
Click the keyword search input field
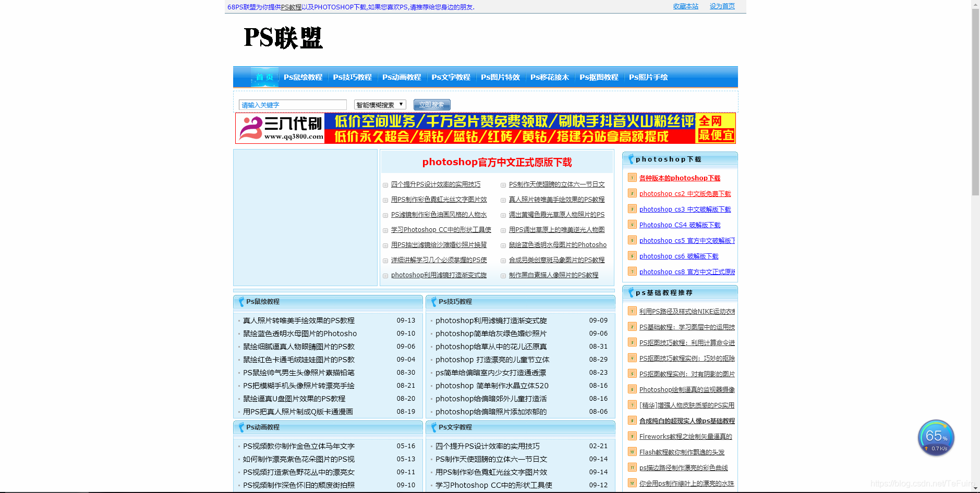pyautogui.click(x=293, y=105)
